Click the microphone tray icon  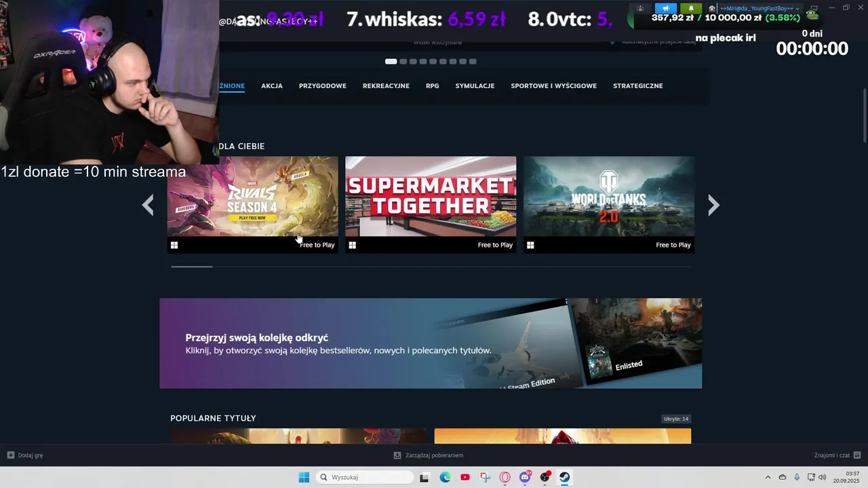(x=797, y=477)
